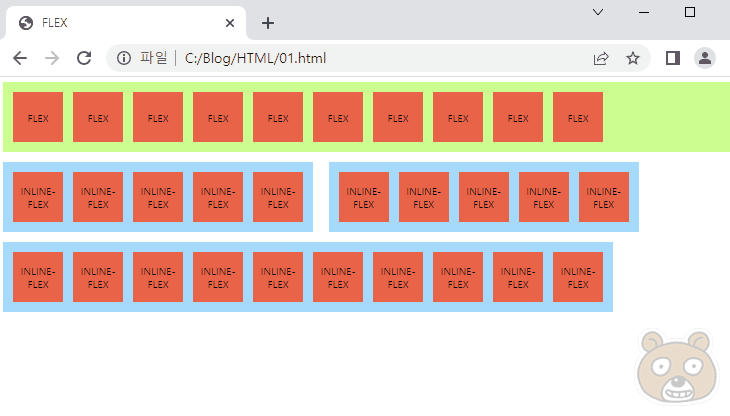
Task: Click the share page icon
Action: (601, 58)
